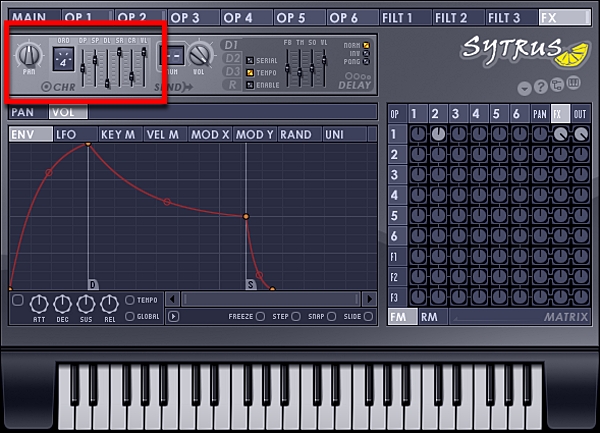Click the envelope scroll right arrow
The height and width of the screenshot is (433, 600).
coord(369,299)
